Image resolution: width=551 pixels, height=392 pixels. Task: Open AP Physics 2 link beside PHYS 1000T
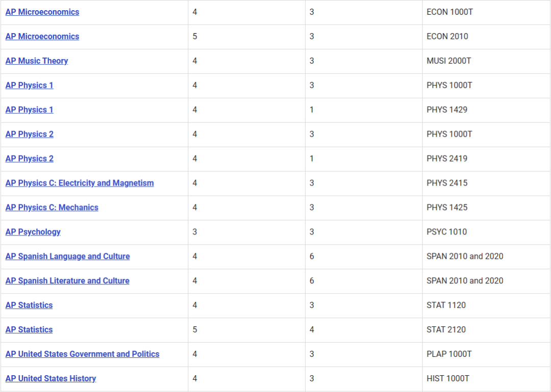[x=29, y=134]
